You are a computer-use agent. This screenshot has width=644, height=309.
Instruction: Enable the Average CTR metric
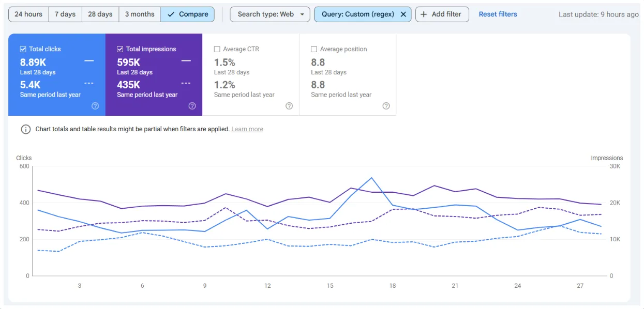coord(217,49)
